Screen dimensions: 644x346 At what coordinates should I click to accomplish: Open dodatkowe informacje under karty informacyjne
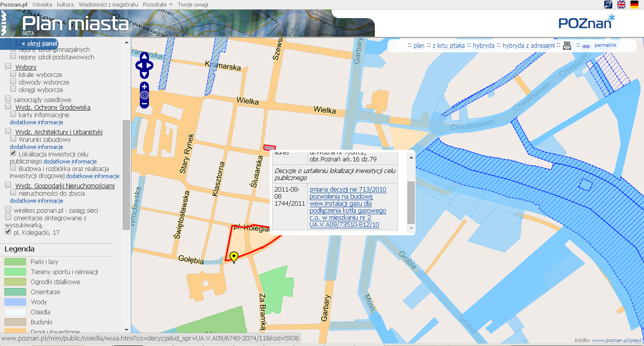pos(36,122)
